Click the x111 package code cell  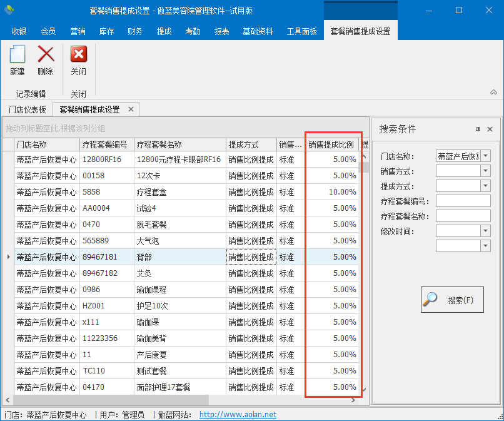pyautogui.click(x=107, y=322)
